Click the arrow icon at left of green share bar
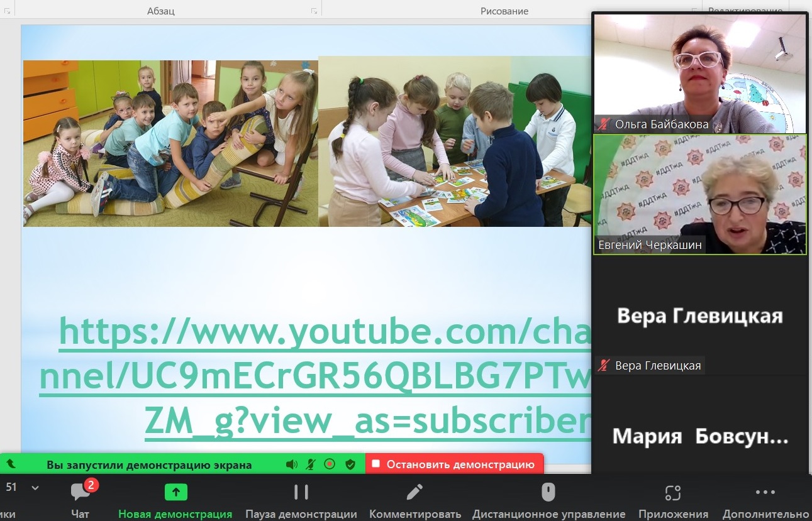Viewport: 812px width, 521px height. click(x=11, y=464)
